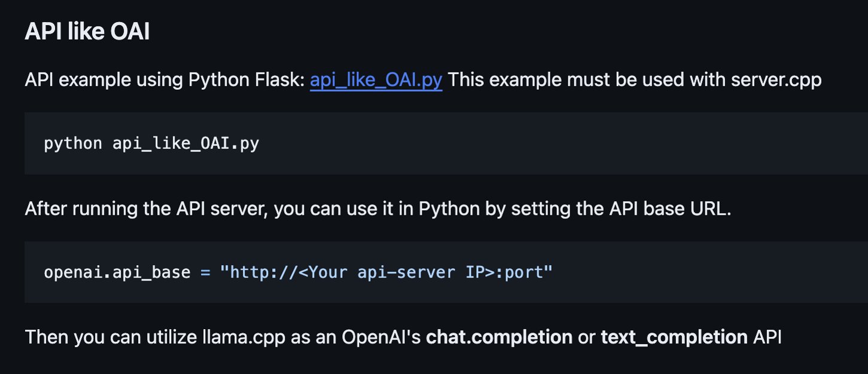Open the api_like_OAI.py hyperlink
The image size is (868, 374).
click(376, 80)
